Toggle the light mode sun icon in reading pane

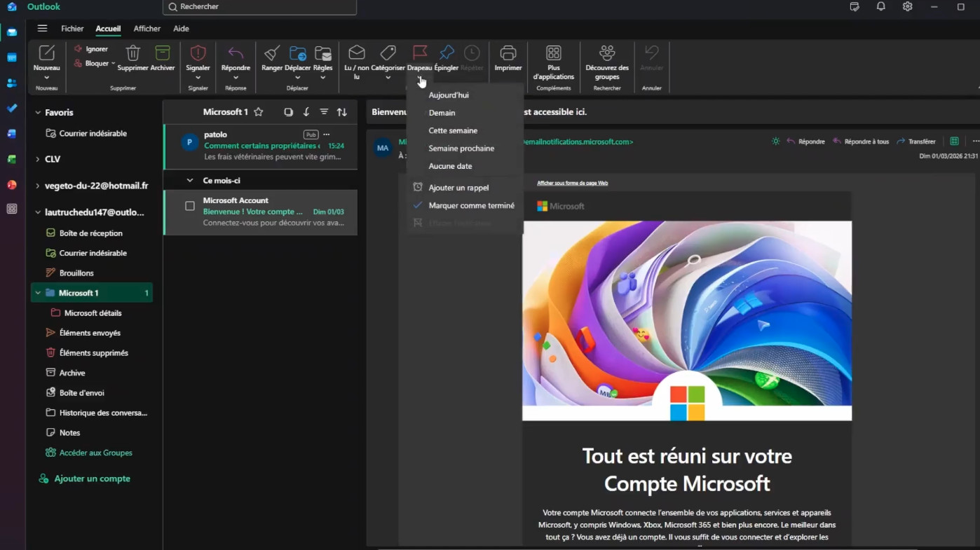(x=775, y=142)
